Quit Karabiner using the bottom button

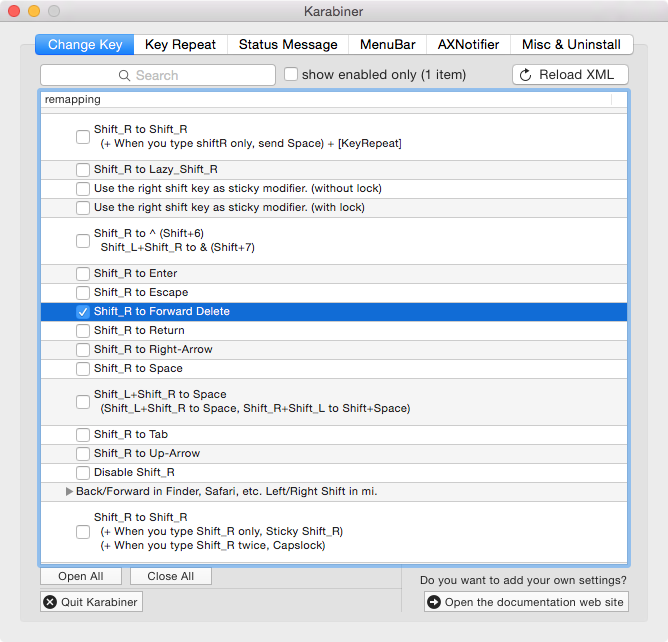pos(92,602)
